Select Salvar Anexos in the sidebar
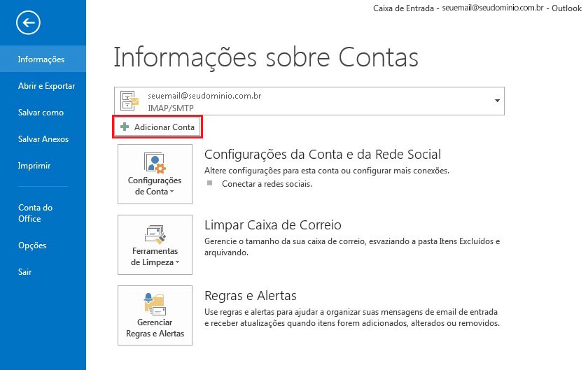Screen dimensions: 588x370 pos(43,139)
